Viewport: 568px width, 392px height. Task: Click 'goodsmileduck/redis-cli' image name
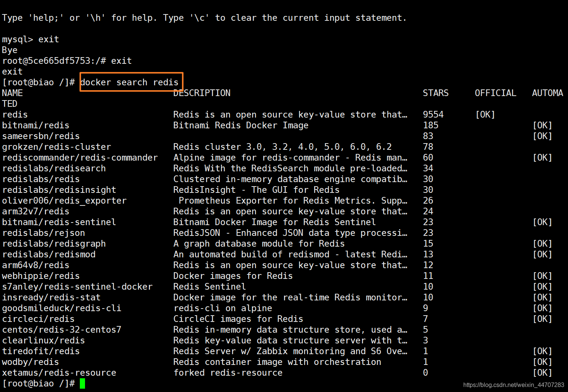click(x=62, y=308)
